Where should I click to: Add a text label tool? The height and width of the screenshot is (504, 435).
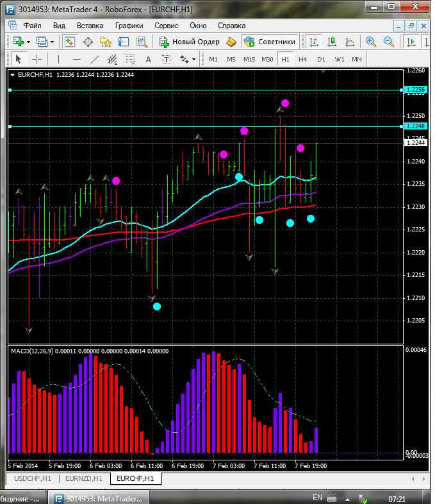(x=149, y=59)
